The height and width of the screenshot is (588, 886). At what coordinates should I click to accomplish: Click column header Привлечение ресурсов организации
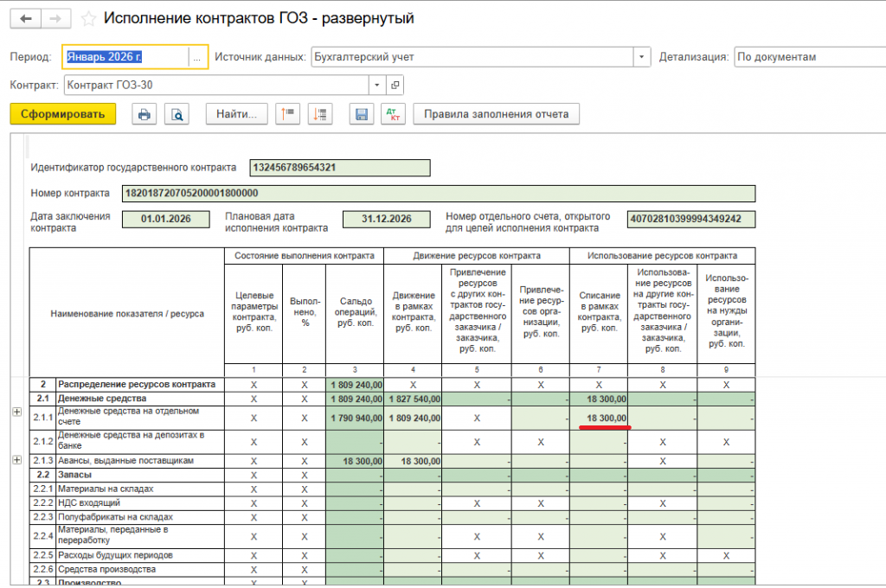(x=541, y=312)
